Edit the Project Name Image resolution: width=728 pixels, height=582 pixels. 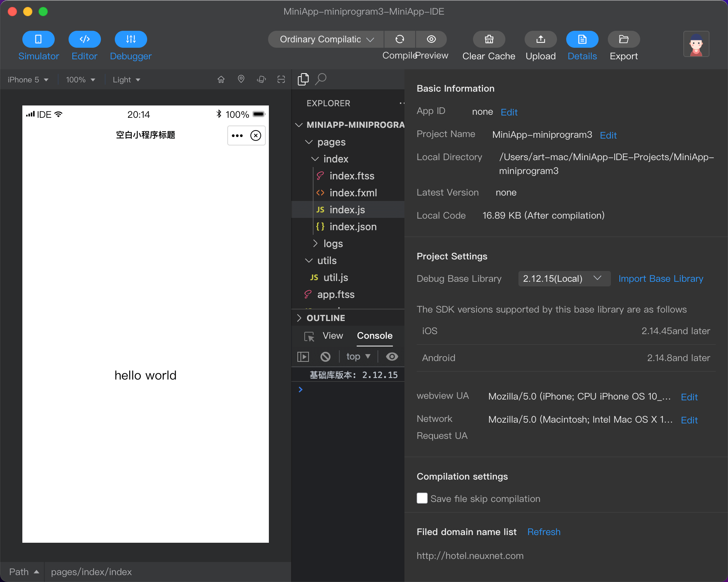(x=609, y=135)
